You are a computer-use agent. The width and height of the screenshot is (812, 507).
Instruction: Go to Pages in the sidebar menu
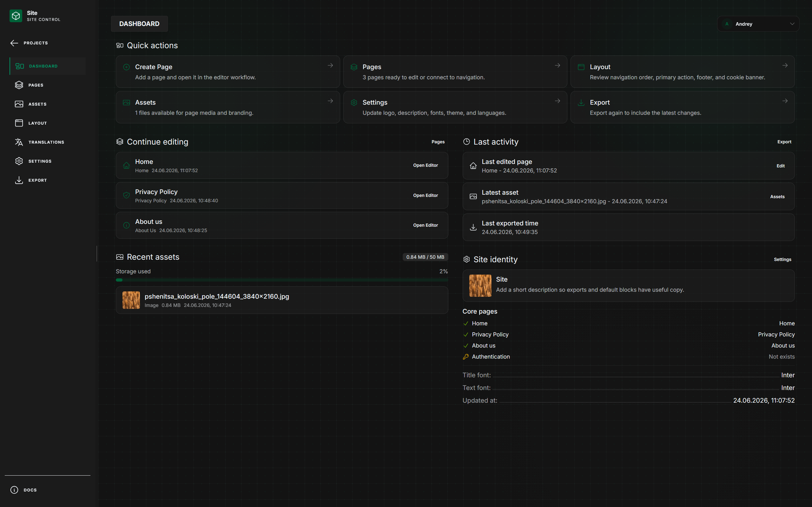[48, 85]
